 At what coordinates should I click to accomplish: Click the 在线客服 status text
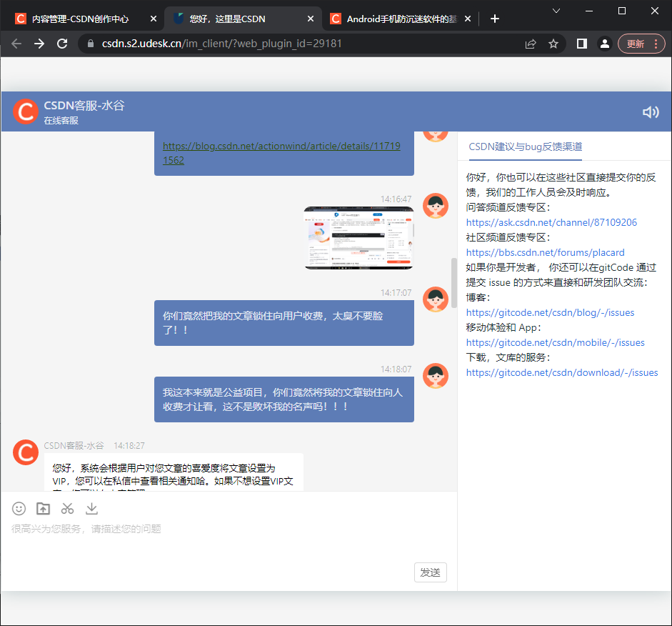click(x=61, y=121)
